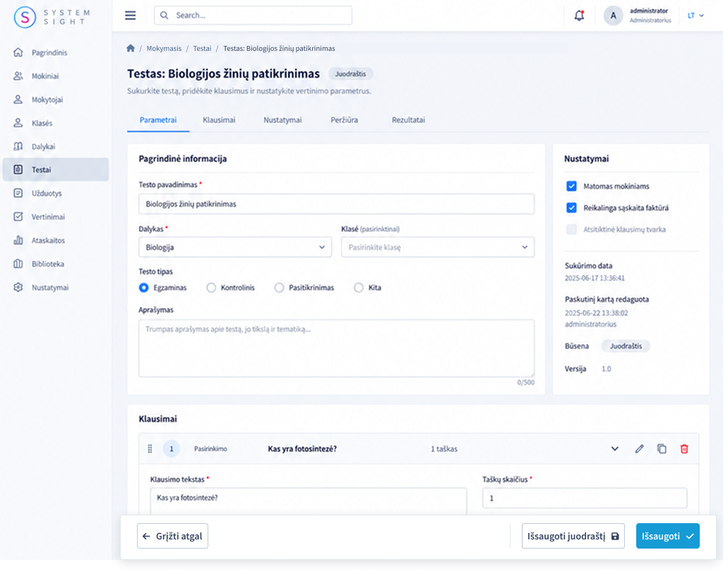Delete question 1 with trash icon
The image size is (728, 574).
pyautogui.click(x=684, y=448)
